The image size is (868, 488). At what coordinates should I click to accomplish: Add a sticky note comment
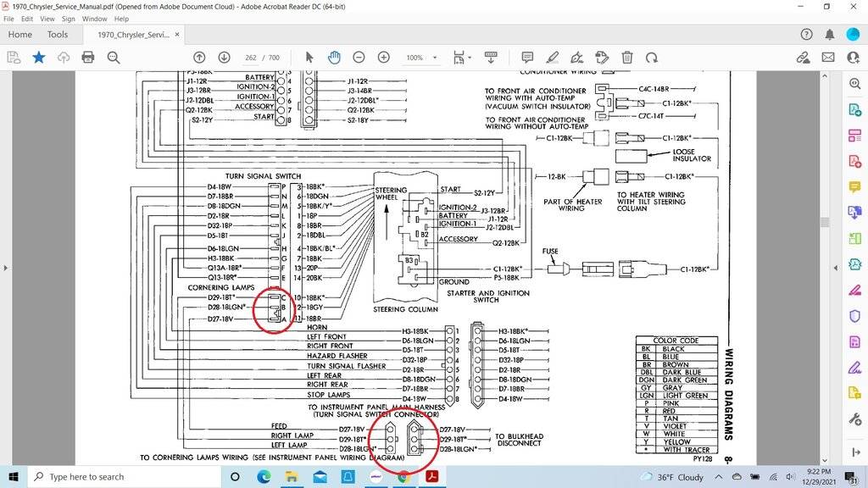(x=527, y=58)
